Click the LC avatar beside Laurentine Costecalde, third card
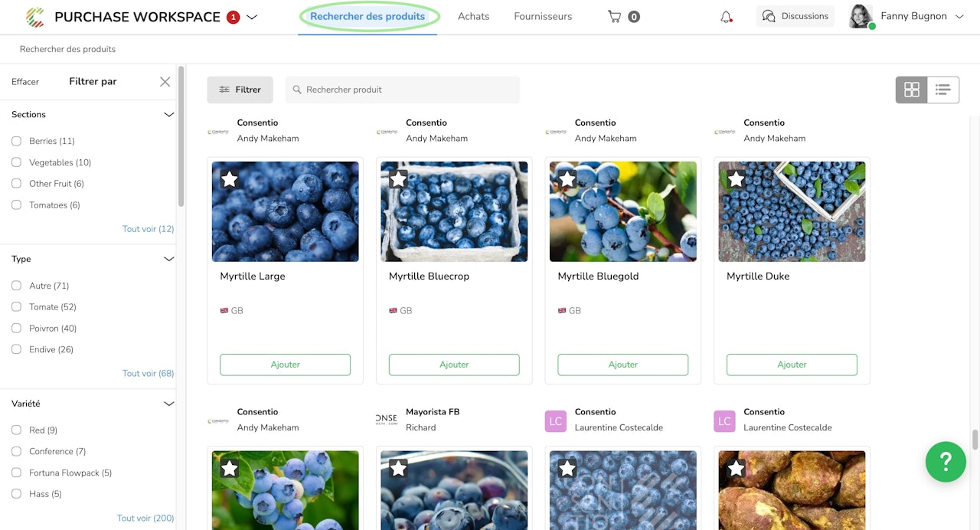This screenshot has width=980, height=530. [556, 421]
